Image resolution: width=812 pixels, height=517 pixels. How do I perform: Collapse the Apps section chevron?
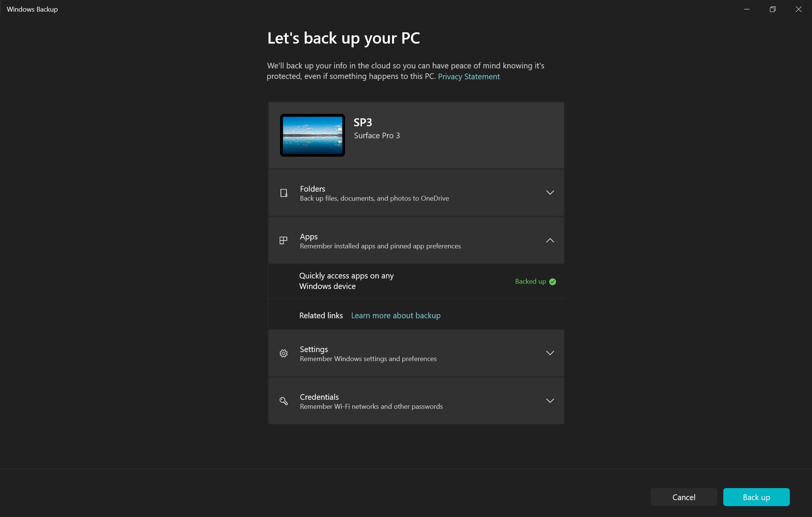pos(550,240)
